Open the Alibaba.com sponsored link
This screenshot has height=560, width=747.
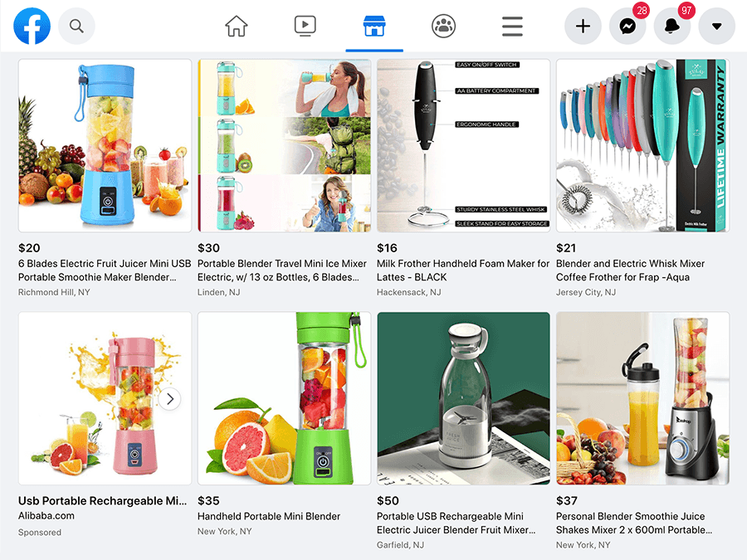coord(46,516)
